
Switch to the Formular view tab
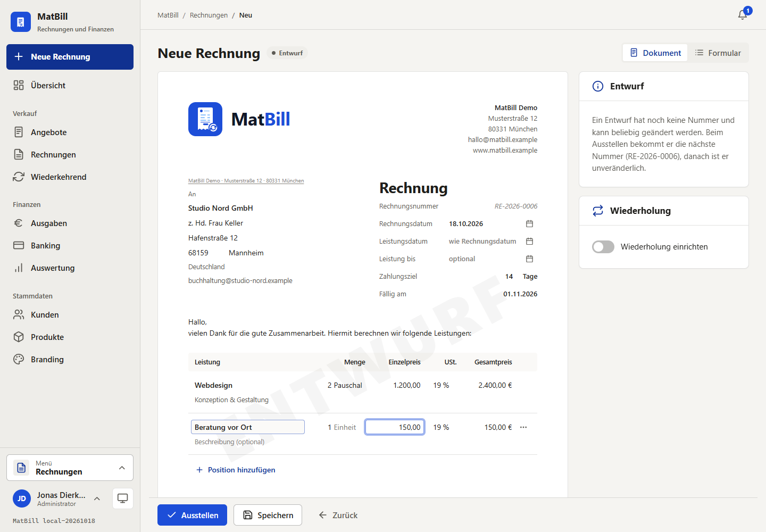tap(718, 53)
